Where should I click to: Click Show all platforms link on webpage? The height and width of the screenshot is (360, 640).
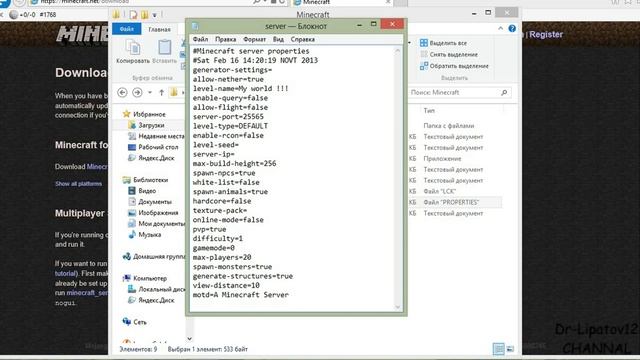pos(78,184)
